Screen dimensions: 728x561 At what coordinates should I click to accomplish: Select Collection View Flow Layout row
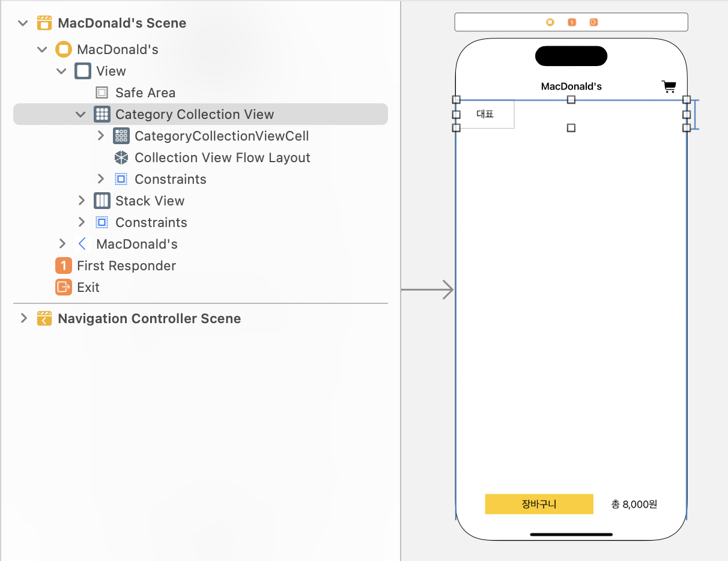[x=201, y=157]
